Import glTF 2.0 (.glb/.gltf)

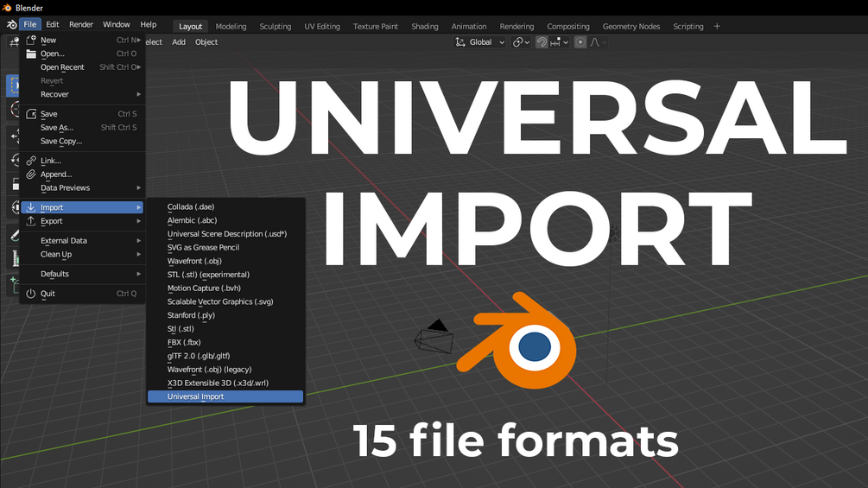click(225, 356)
